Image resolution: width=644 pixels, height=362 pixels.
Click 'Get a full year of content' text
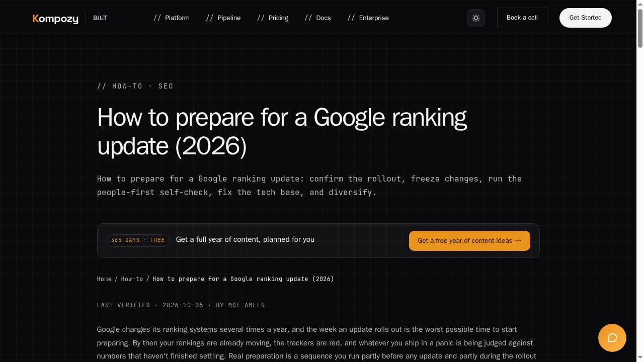tap(245, 239)
